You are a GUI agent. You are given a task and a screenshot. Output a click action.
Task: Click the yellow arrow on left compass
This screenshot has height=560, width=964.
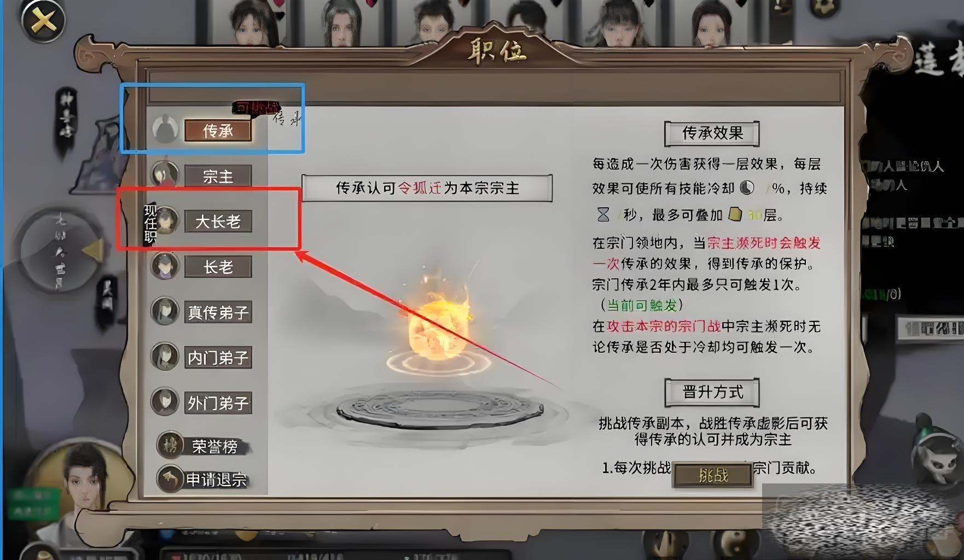point(93,250)
